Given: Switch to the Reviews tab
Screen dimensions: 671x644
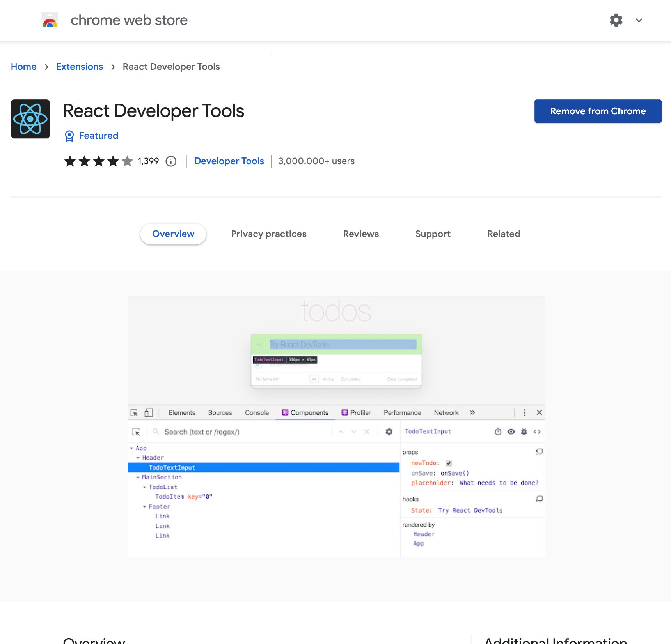Looking at the screenshot, I should tap(361, 234).
